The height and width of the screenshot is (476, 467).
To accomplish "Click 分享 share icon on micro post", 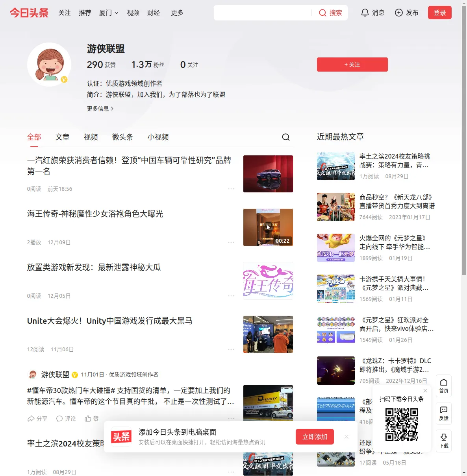I will pos(31,419).
